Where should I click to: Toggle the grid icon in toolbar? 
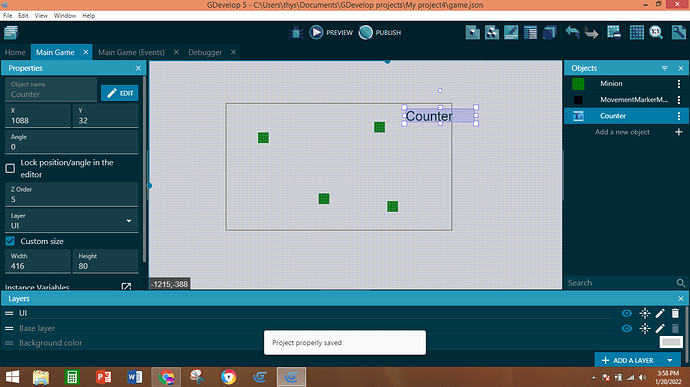[x=636, y=32]
